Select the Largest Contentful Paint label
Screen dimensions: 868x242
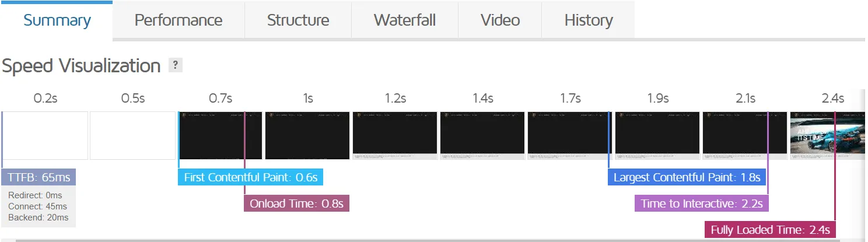pos(687,177)
